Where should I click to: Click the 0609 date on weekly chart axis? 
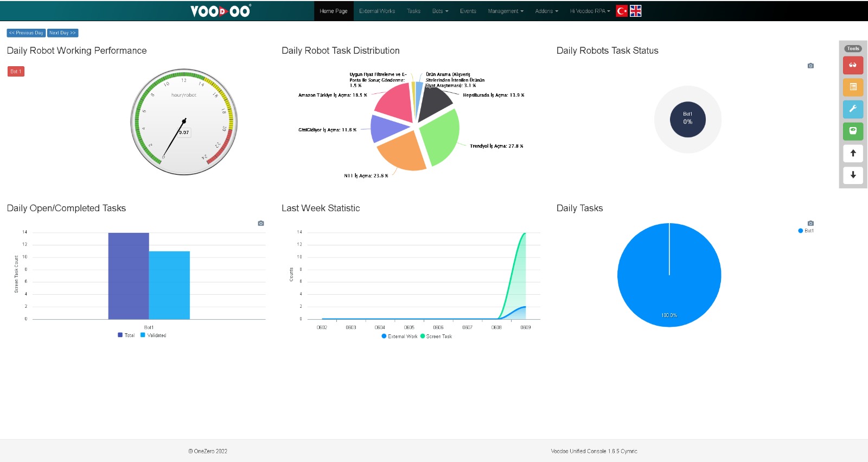coord(526,327)
